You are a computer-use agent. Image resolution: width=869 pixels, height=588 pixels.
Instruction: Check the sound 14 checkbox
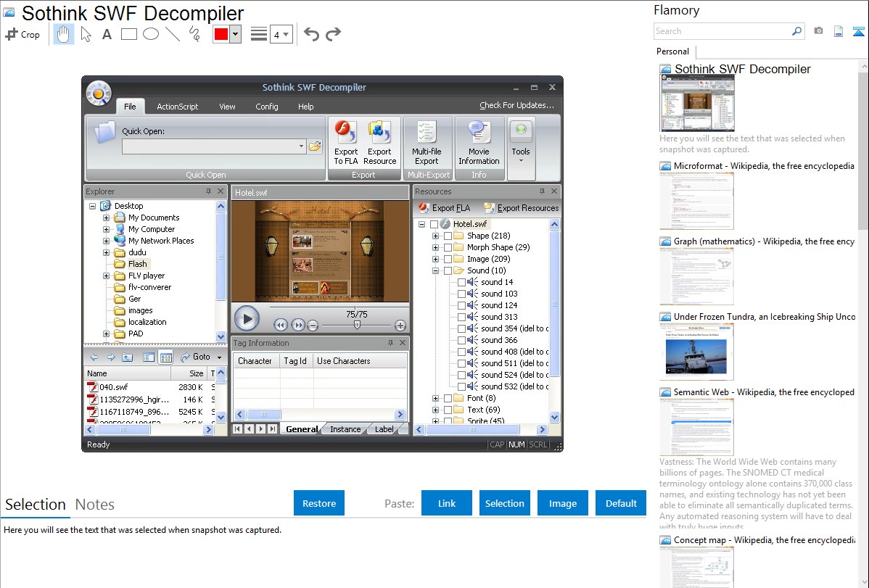pyautogui.click(x=461, y=283)
